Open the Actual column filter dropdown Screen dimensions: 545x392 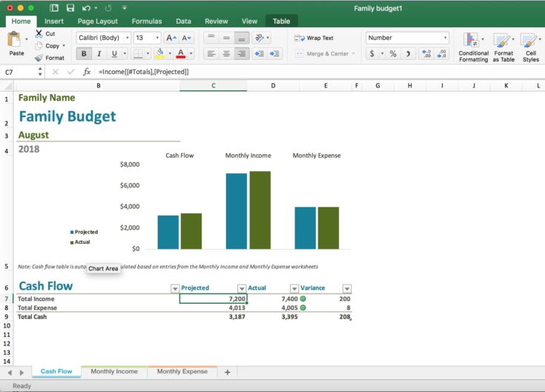pyautogui.click(x=294, y=288)
